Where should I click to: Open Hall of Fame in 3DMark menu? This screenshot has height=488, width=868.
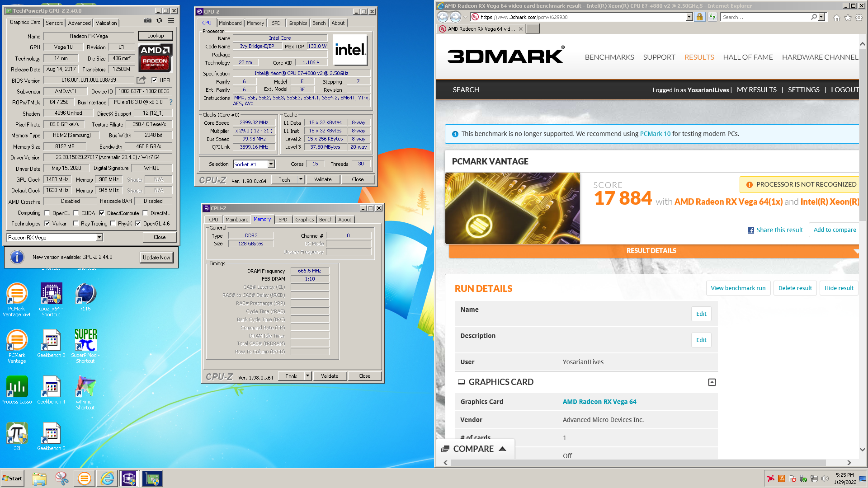coord(748,57)
